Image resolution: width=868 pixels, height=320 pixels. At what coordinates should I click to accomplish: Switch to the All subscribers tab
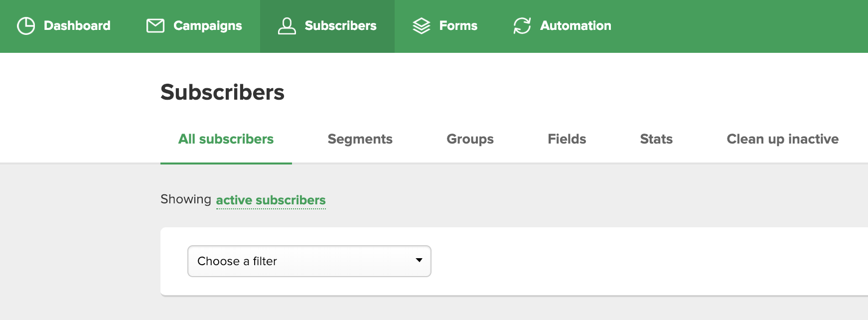226,139
